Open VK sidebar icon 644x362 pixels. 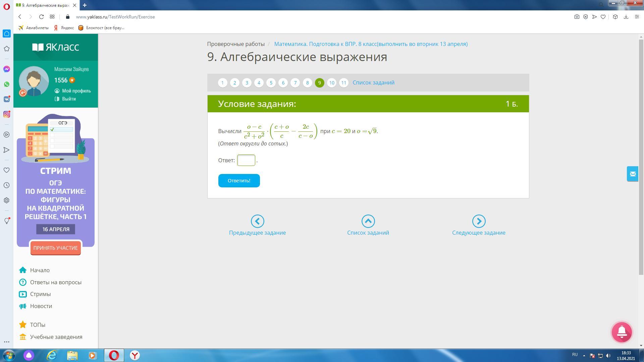coord(6,99)
